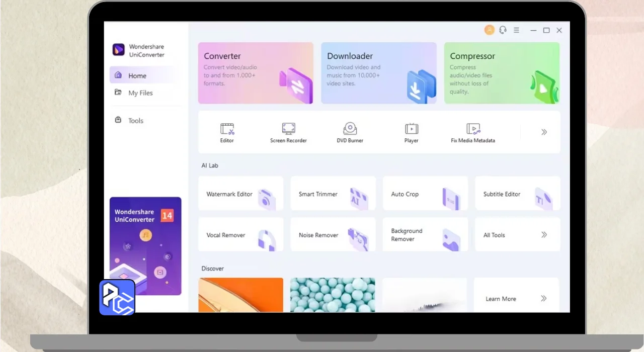This screenshot has width=644, height=352.
Task: Click the Wondershare UniConverter logo icon
Action: tap(118, 50)
